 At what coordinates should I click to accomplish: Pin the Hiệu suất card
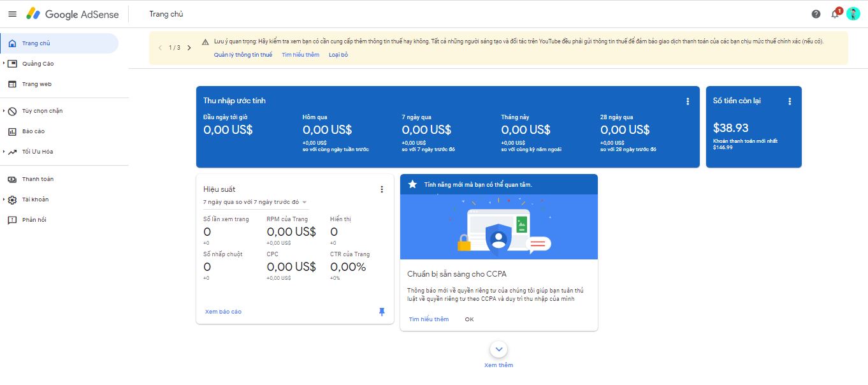pos(382,312)
